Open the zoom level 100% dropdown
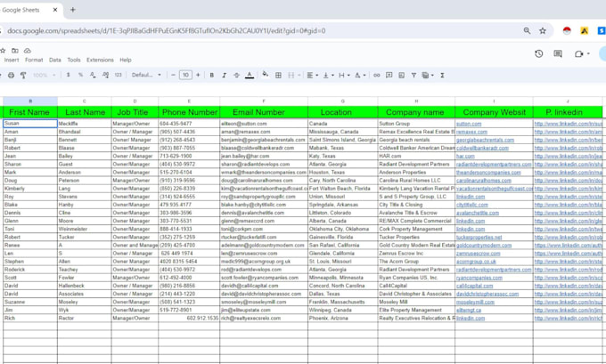This screenshot has width=606, height=364. [x=44, y=75]
